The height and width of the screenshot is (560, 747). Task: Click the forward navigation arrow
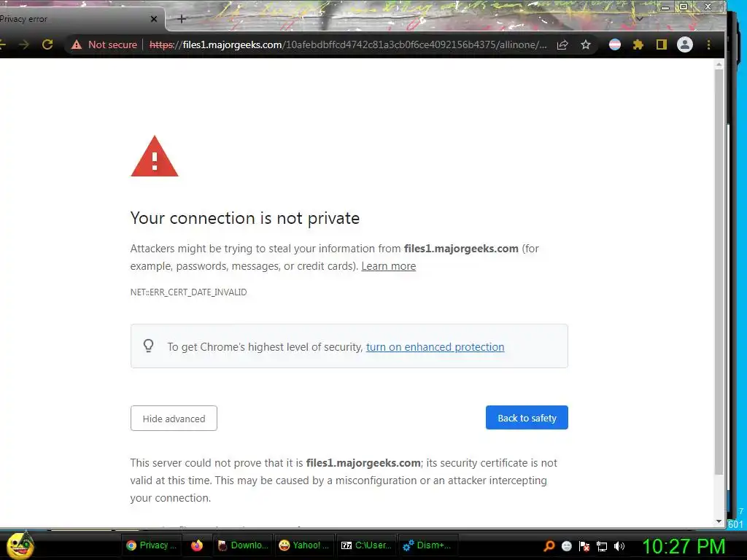[24, 44]
